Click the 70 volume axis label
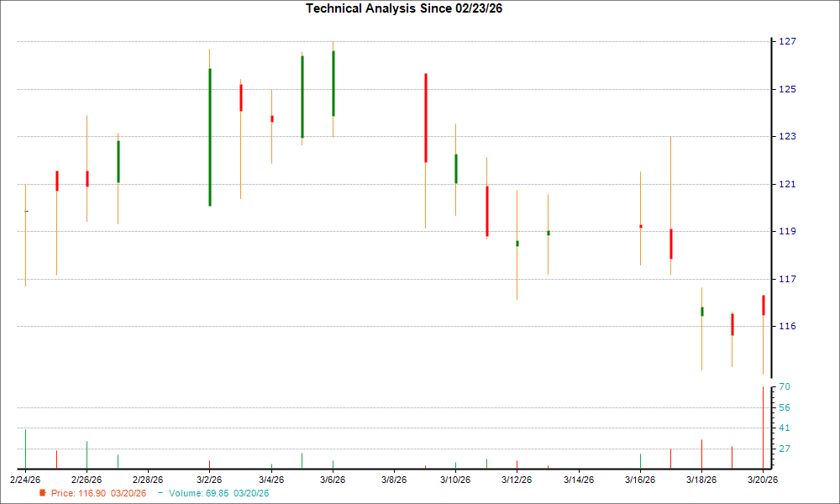Image resolution: width=840 pixels, height=504 pixels. (785, 387)
